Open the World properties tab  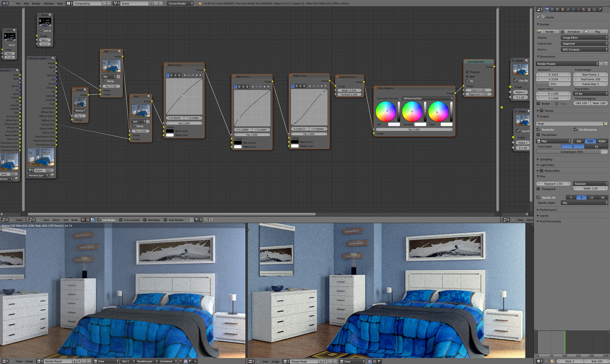pyautogui.click(x=558, y=10)
